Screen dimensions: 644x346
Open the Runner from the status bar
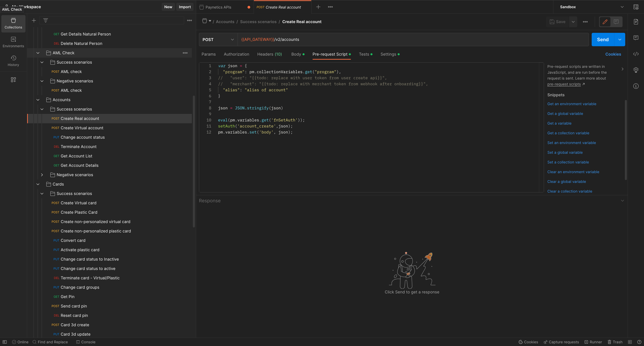(x=593, y=342)
